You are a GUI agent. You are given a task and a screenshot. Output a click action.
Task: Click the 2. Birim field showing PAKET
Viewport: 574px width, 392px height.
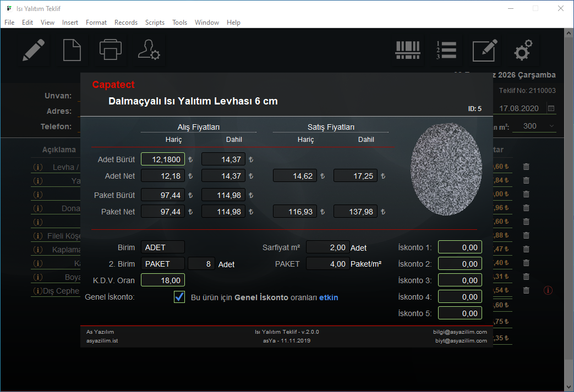pyautogui.click(x=163, y=264)
